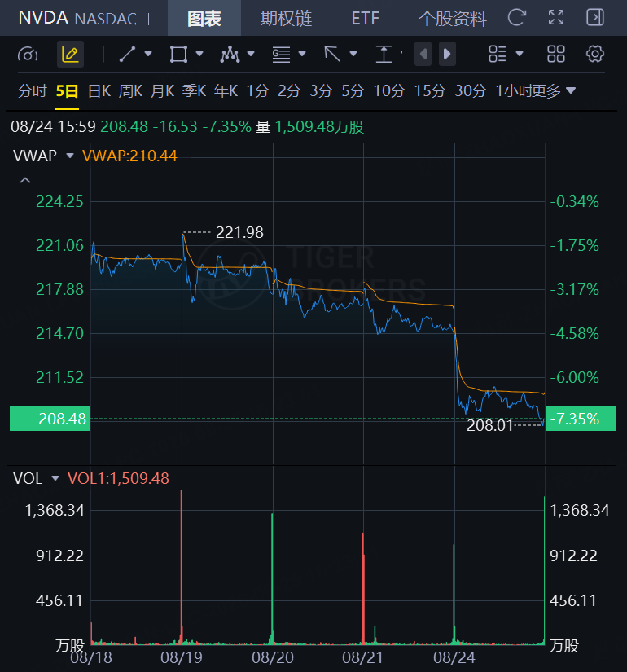Select the wave pattern drawing tool
Image resolution: width=627 pixels, height=672 pixels.
230,55
